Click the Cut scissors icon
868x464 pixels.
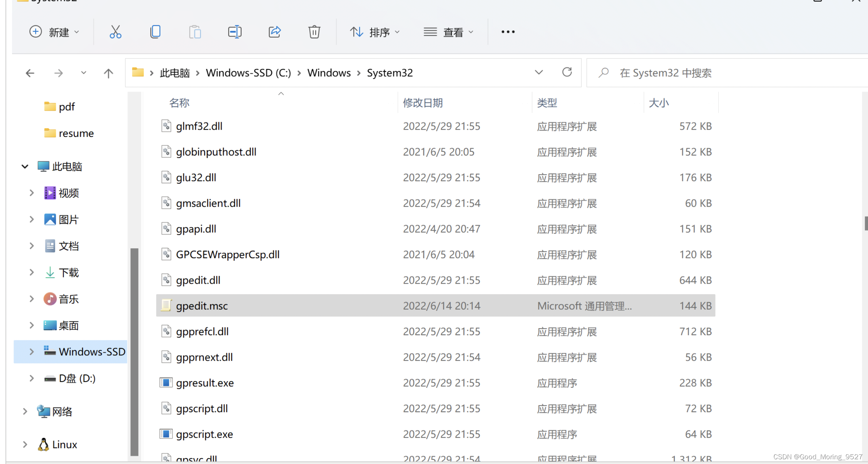115,32
